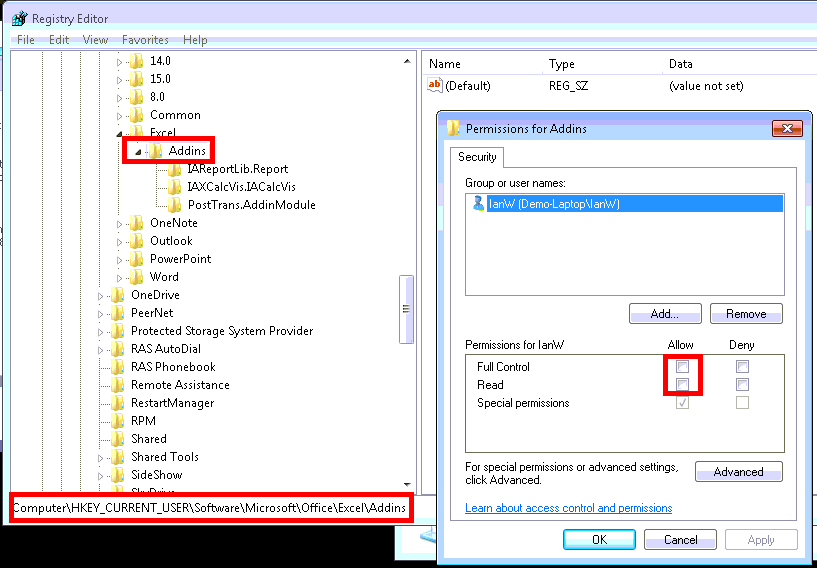The height and width of the screenshot is (568, 817).
Task: Click the Word folder icon
Action: (137, 277)
